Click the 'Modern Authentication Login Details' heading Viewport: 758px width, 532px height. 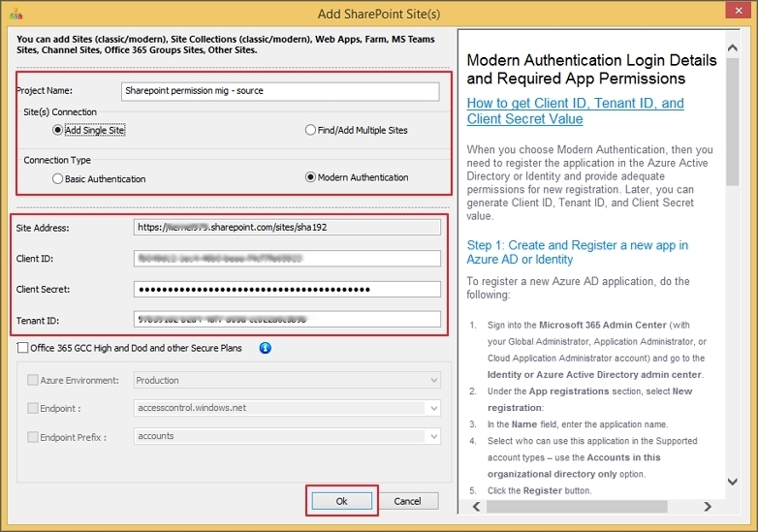[x=591, y=69]
